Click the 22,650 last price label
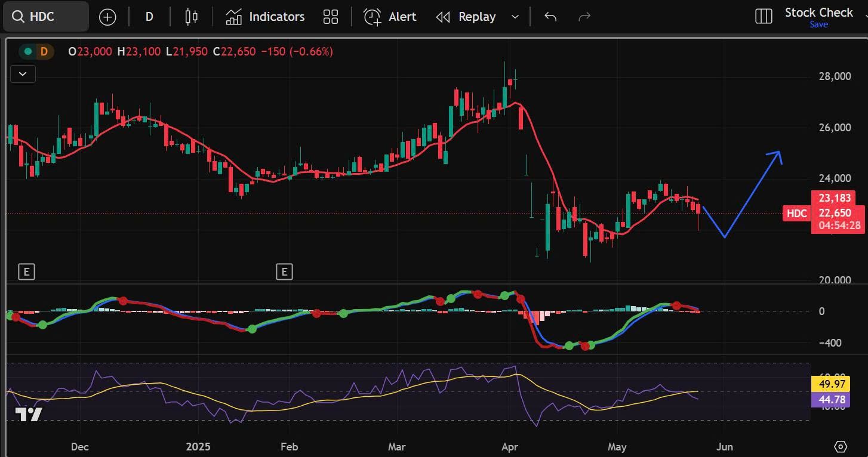This screenshot has height=457, width=868. tap(836, 213)
